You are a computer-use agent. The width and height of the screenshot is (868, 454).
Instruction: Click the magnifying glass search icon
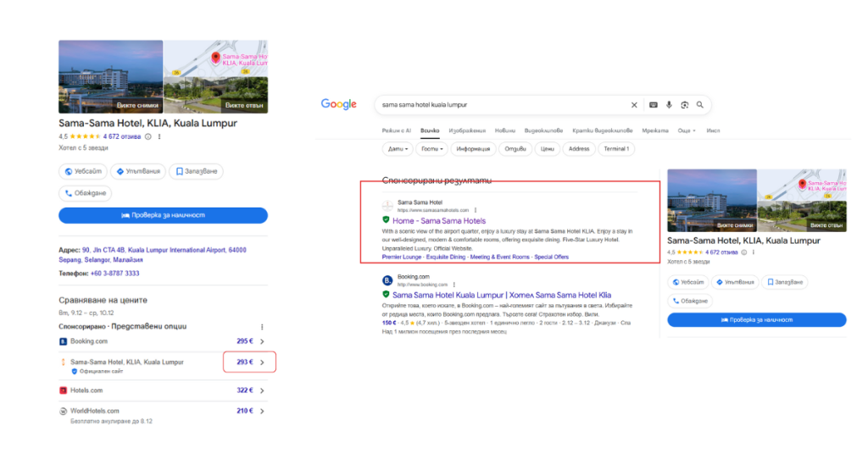click(700, 105)
